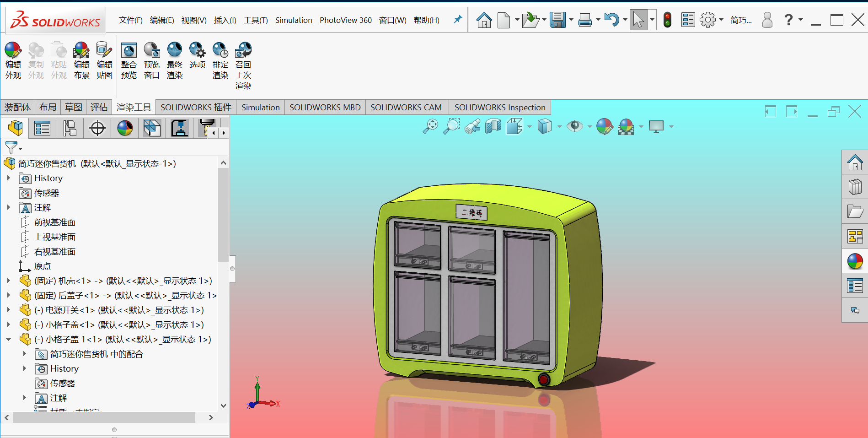The height and width of the screenshot is (438, 868).
Task: Toggle Hide/Show Items eye icon
Action: pyautogui.click(x=575, y=126)
